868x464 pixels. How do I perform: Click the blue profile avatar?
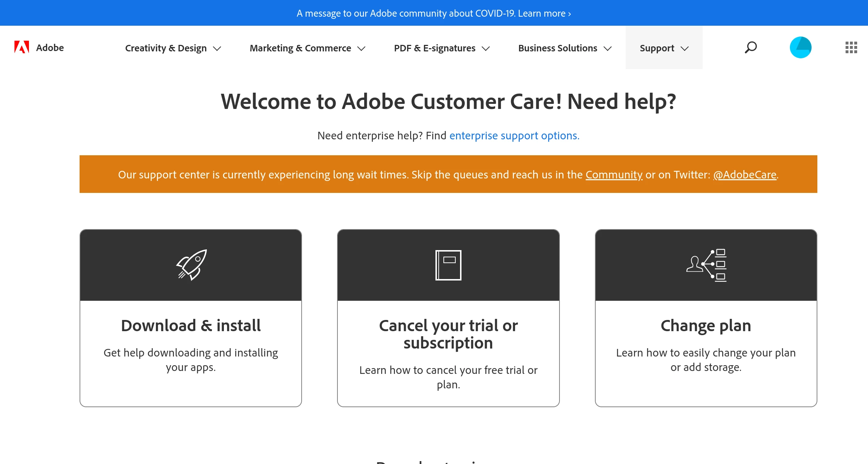pos(800,47)
